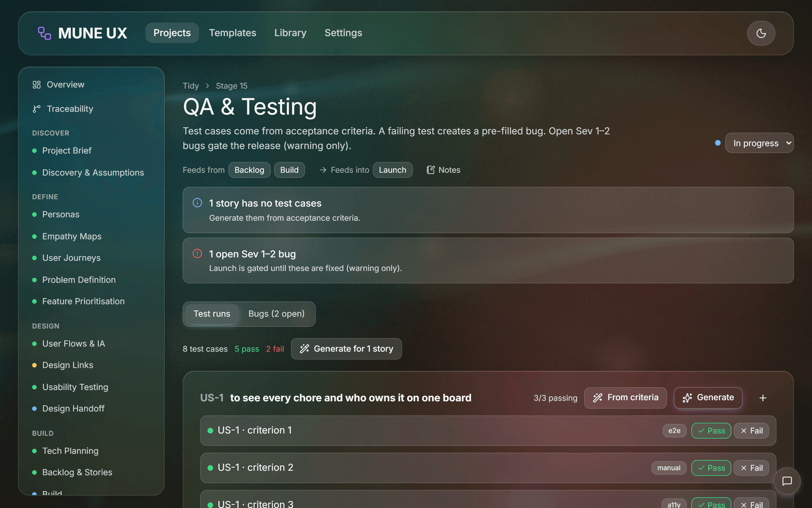This screenshot has height=508, width=812.
Task: Click the Tidy breadcrumb link
Action: pos(191,86)
